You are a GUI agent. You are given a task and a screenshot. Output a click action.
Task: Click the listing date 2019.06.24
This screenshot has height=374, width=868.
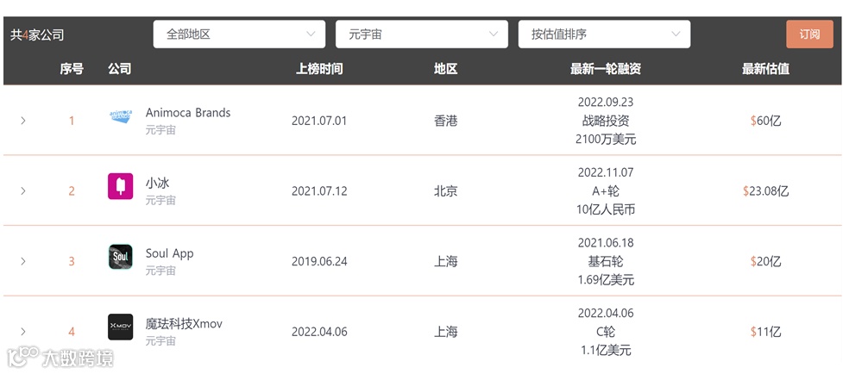coord(319,261)
